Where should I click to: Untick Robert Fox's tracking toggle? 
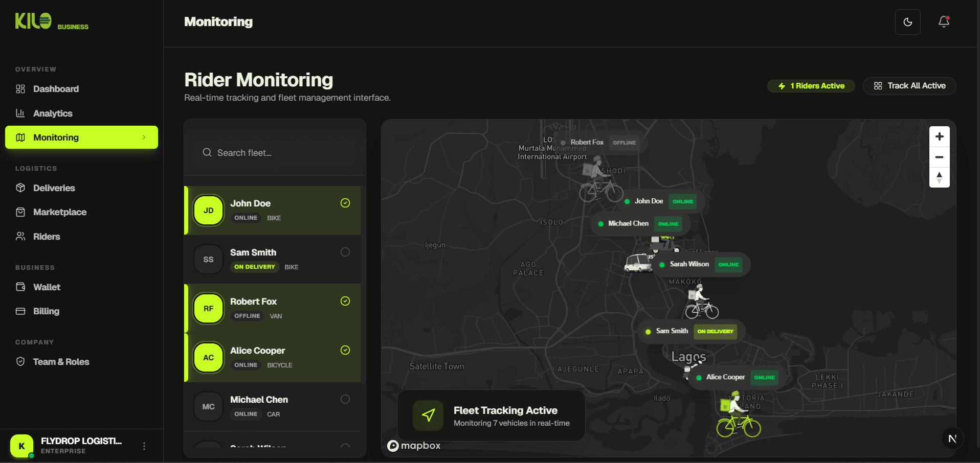click(x=345, y=301)
